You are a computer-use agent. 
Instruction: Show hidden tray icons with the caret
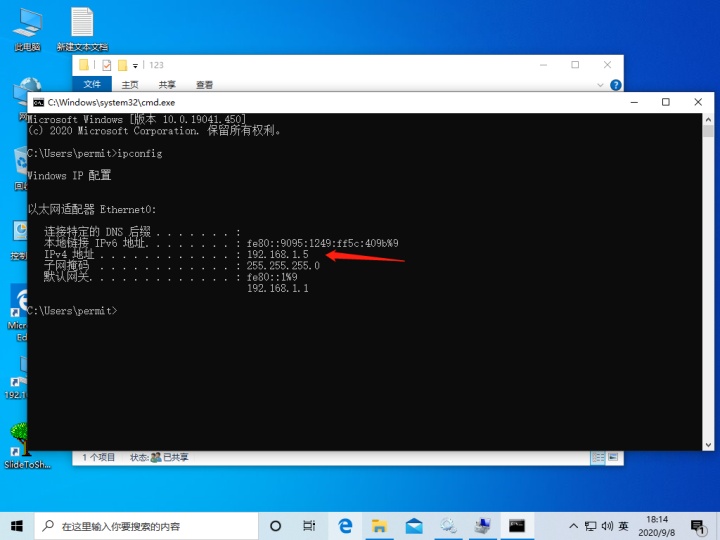[x=573, y=526]
